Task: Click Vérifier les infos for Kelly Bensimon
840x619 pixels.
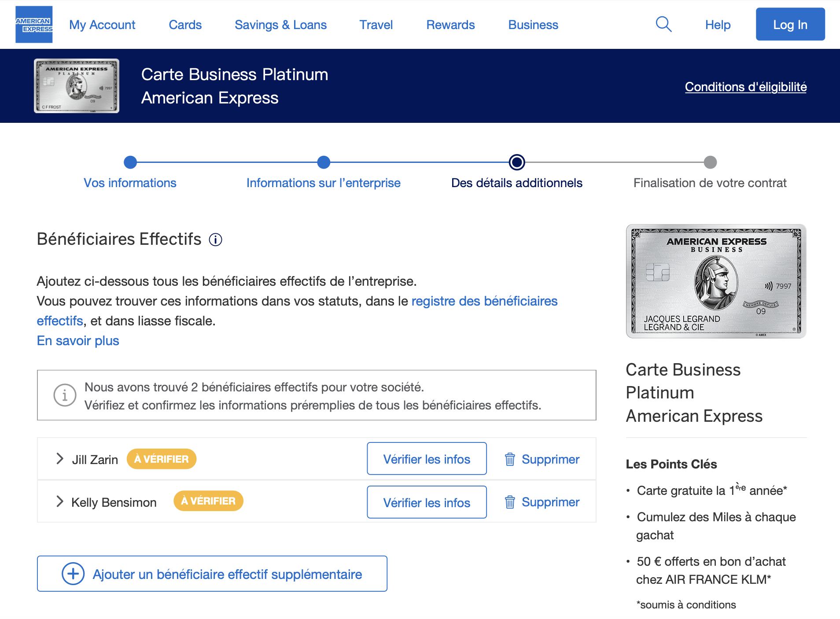Action: point(427,502)
